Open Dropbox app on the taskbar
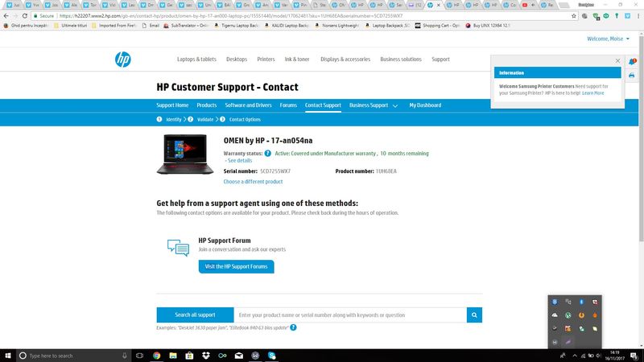The image size is (644, 362). point(206,356)
